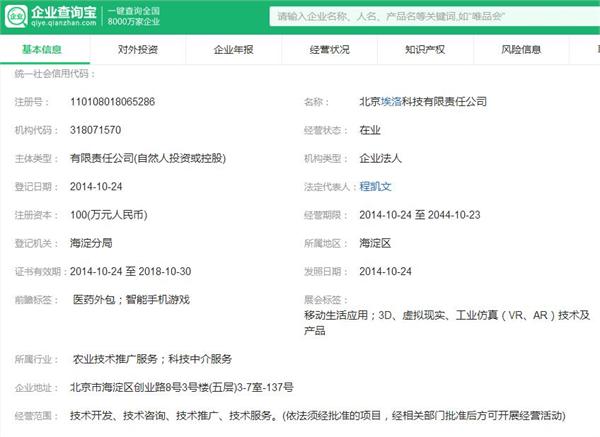The height and width of the screenshot is (437, 600).
Task: Click registration authority 海淀分局
Action: tap(91, 243)
